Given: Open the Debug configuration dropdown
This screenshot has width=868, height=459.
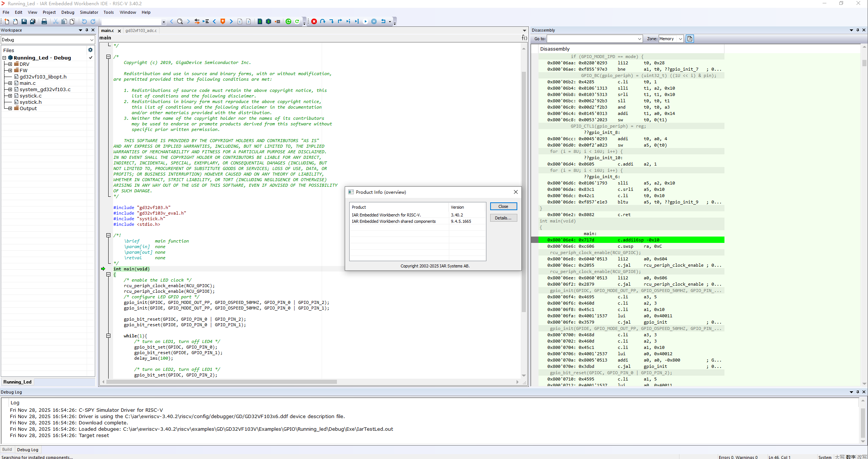Looking at the screenshot, I should point(91,40).
